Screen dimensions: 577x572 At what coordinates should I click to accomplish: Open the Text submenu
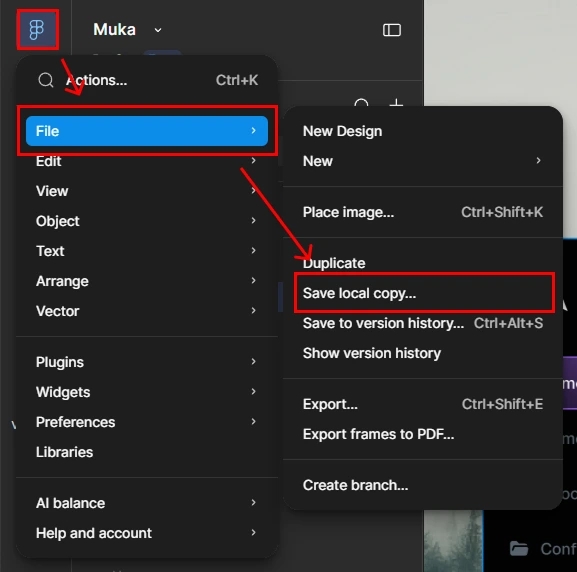coord(147,251)
